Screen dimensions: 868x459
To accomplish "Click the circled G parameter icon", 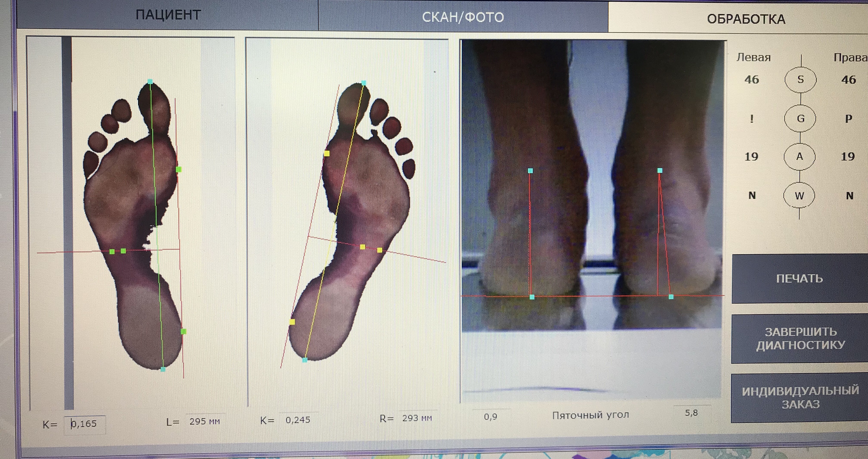I will pos(800,118).
